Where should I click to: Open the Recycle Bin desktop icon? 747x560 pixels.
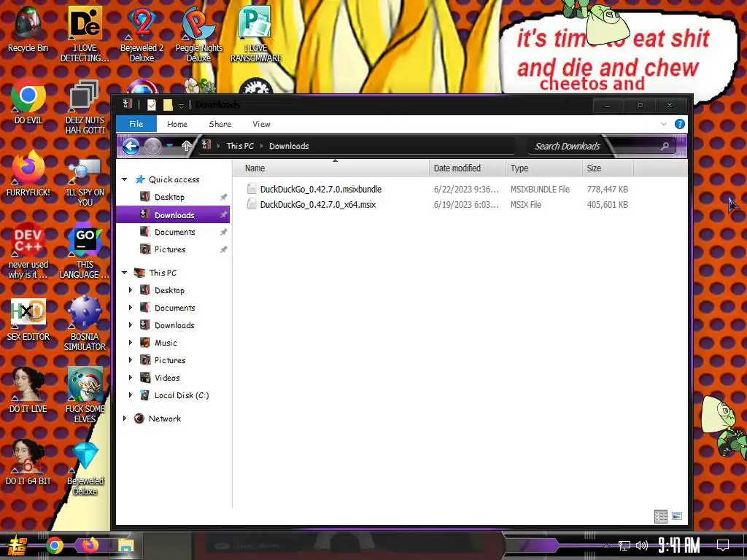[28, 29]
